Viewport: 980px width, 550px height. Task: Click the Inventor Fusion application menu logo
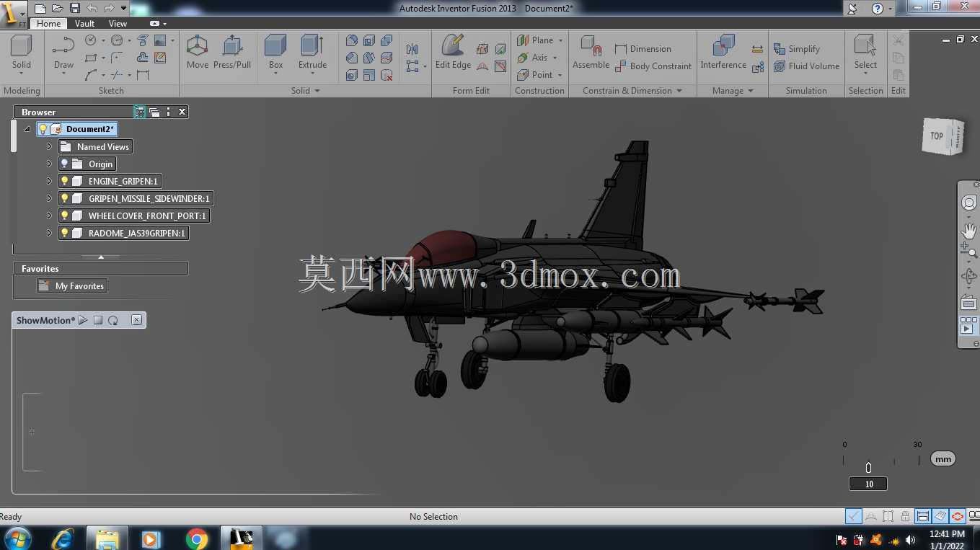(x=13, y=14)
